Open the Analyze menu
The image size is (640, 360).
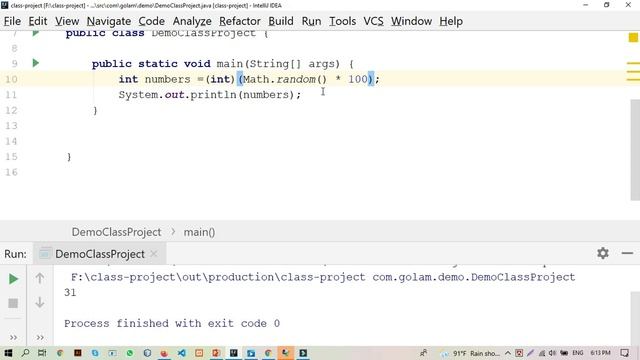192,21
